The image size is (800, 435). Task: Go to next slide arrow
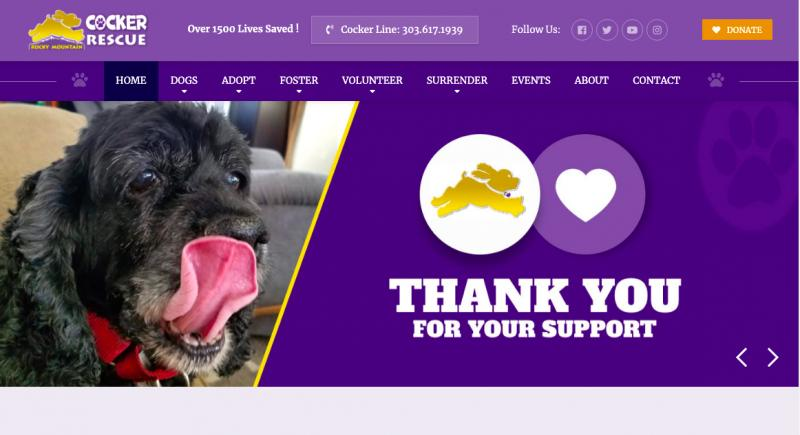[x=773, y=357]
